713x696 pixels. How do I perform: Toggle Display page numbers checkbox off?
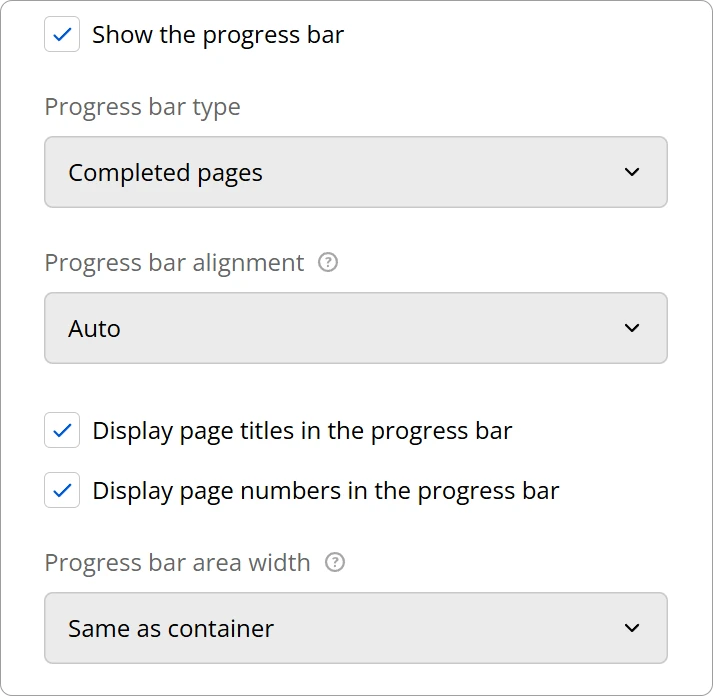pyautogui.click(x=62, y=491)
